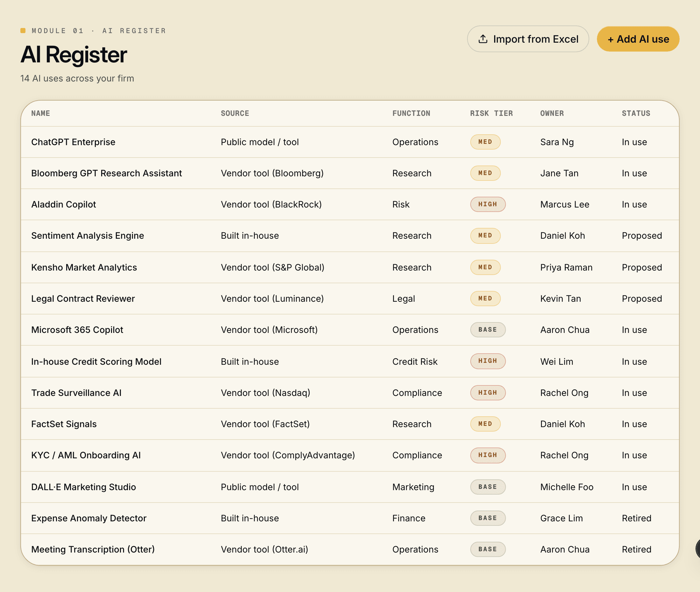Image resolution: width=700 pixels, height=592 pixels.
Task: Select KYC / AML Onboarding AI row
Action: click(x=350, y=455)
